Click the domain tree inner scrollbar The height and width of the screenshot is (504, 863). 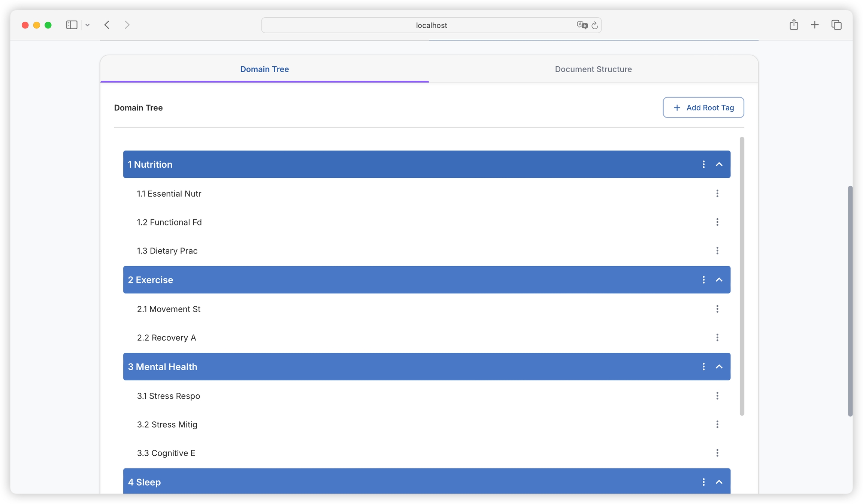coord(742,276)
